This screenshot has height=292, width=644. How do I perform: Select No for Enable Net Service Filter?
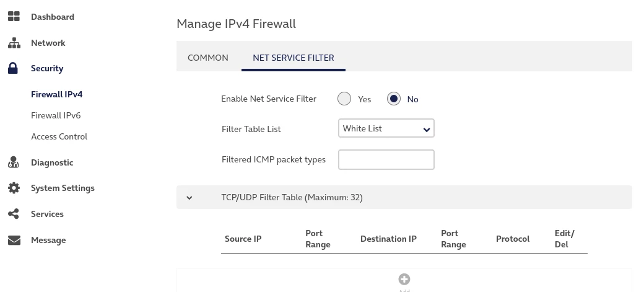point(394,99)
